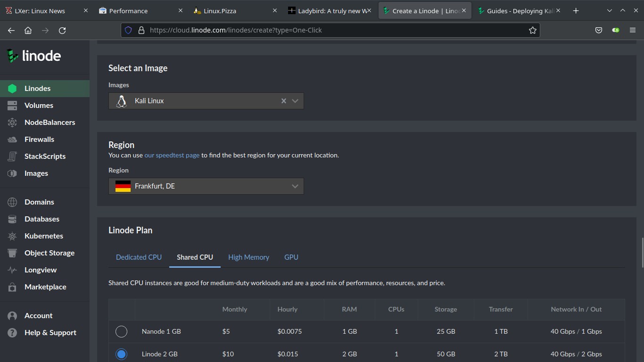Screen dimensions: 644x362
Task: Select the Nanode 1 GB plan
Action: point(121,331)
